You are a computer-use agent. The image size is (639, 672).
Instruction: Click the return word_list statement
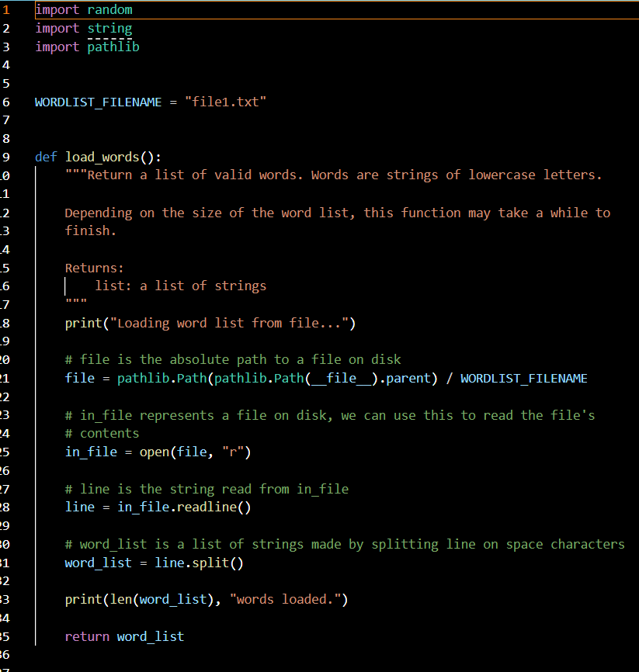pos(124,636)
